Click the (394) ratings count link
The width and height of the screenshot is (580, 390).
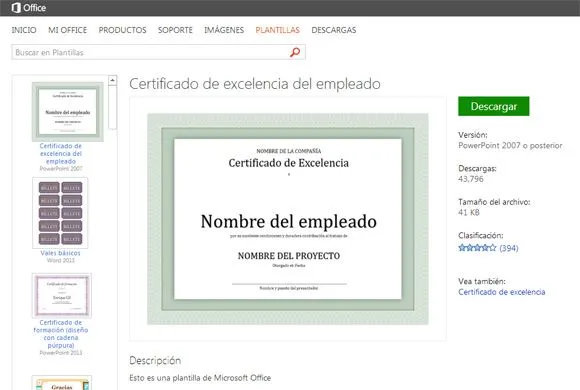pyautogui.click(x=509, y=248)
